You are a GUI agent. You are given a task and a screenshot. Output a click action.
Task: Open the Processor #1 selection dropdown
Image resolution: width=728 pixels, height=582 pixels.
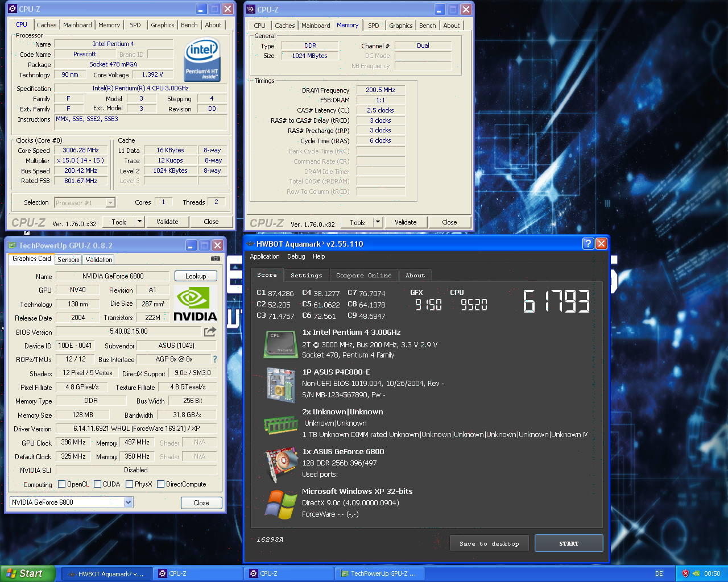pyautogui.click(x=110, y=203)
